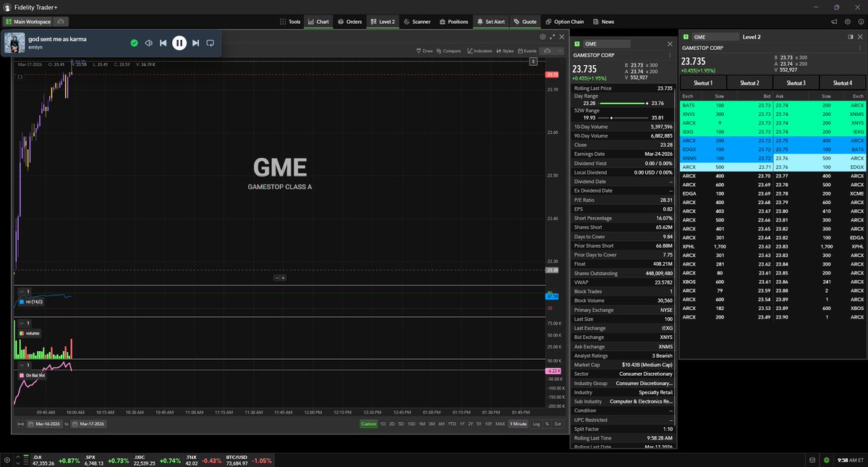
Task: Open the Orders tool
Action: pos(349,22)
